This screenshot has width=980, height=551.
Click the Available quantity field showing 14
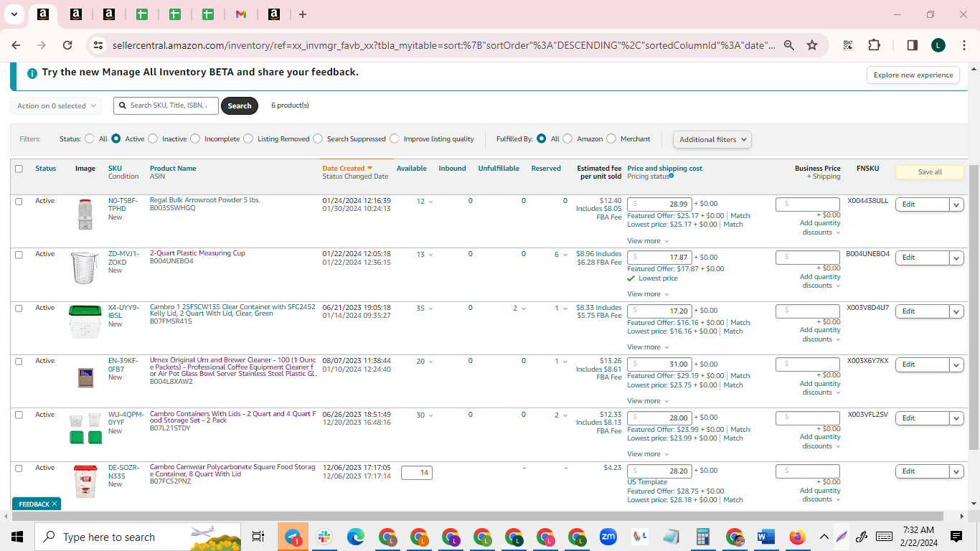[x=417, y=473]
